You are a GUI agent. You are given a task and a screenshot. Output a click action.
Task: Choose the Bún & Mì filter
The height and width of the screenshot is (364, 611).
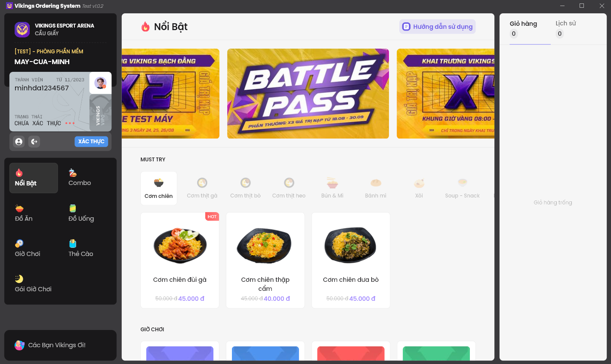[x=332, y=188]
